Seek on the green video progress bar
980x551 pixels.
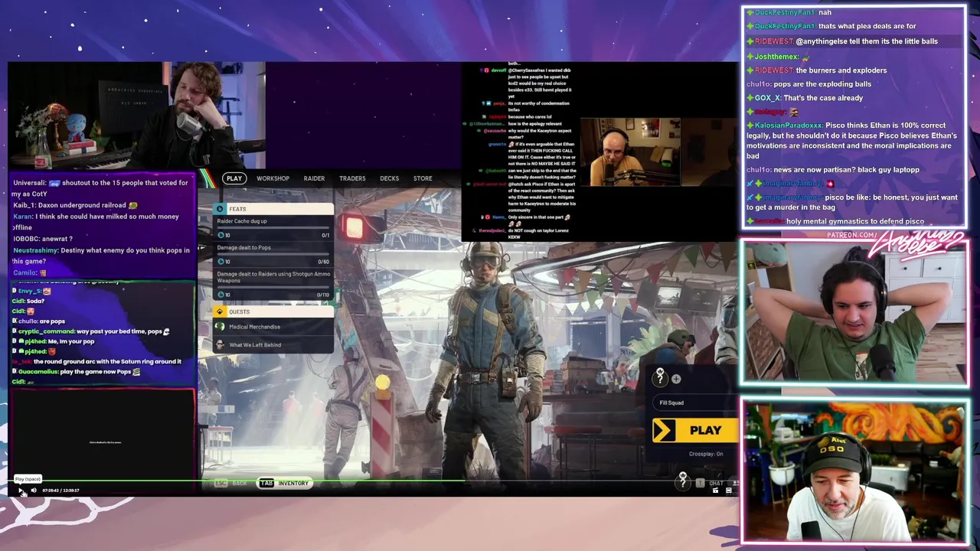pos(374,481)
